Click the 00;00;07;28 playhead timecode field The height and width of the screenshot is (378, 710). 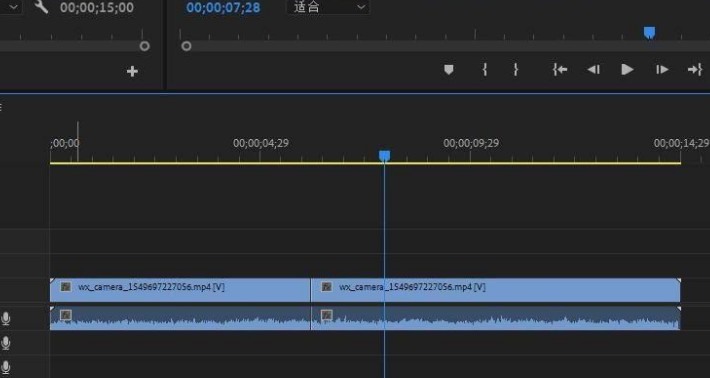pos(223,7)
